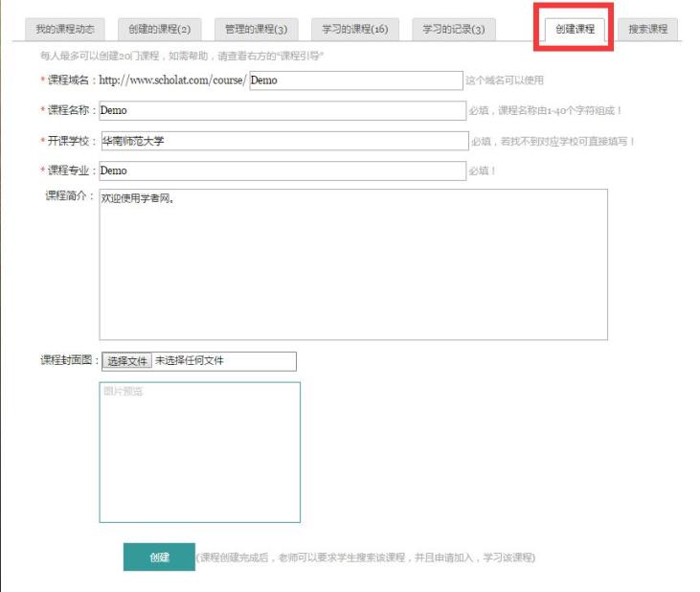Switch to the 搜索课程 tab
700x592 pixels.
(x=647, y=30)
